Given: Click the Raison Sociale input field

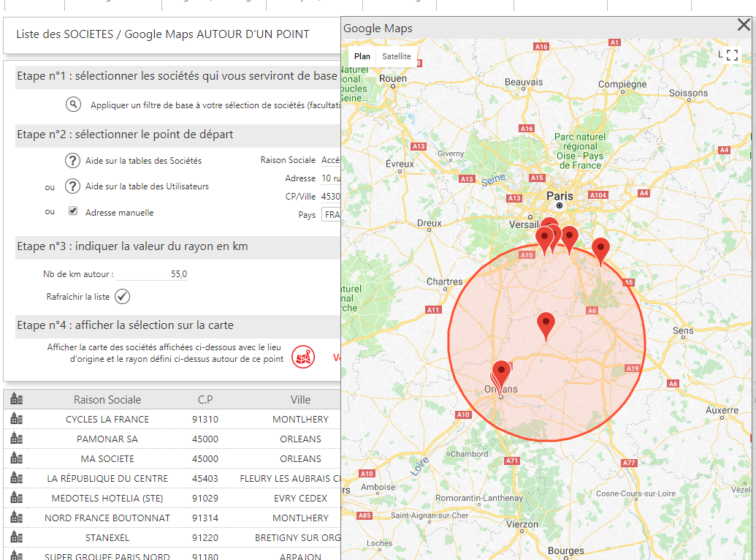Looking at the screenshot, I should 331,160.
